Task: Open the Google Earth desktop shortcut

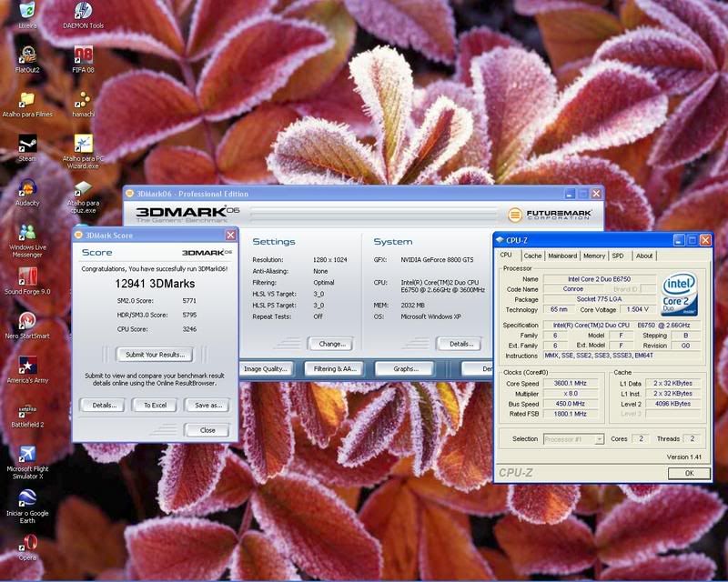Action: coord(27,506)
